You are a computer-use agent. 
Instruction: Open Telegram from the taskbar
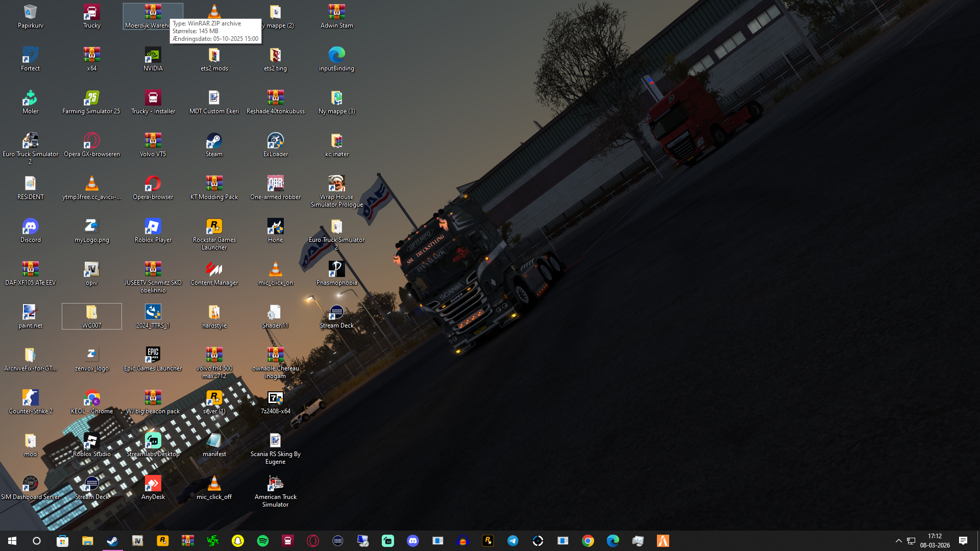pyautogui.click(x=513, y=541)
